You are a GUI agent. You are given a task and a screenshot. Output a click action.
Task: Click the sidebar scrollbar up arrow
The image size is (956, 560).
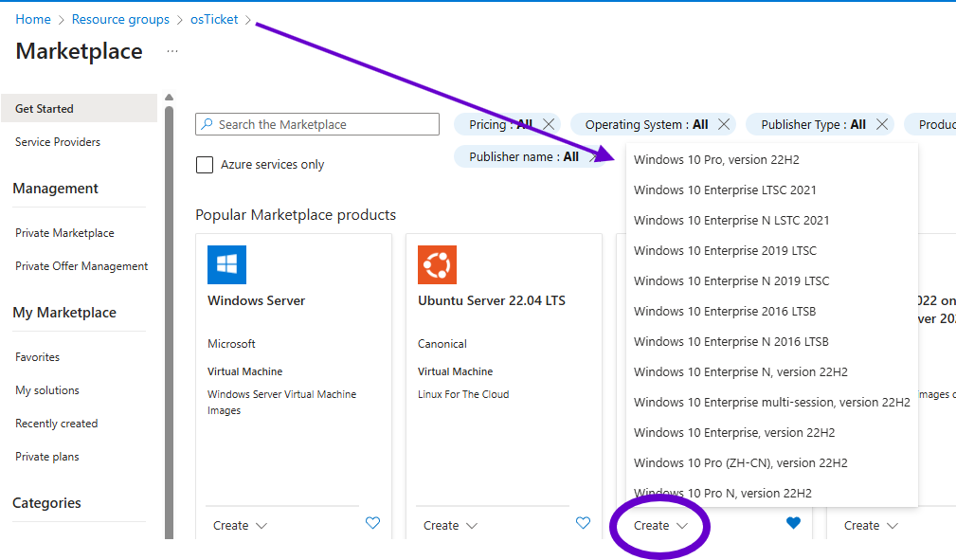point(169,97)
